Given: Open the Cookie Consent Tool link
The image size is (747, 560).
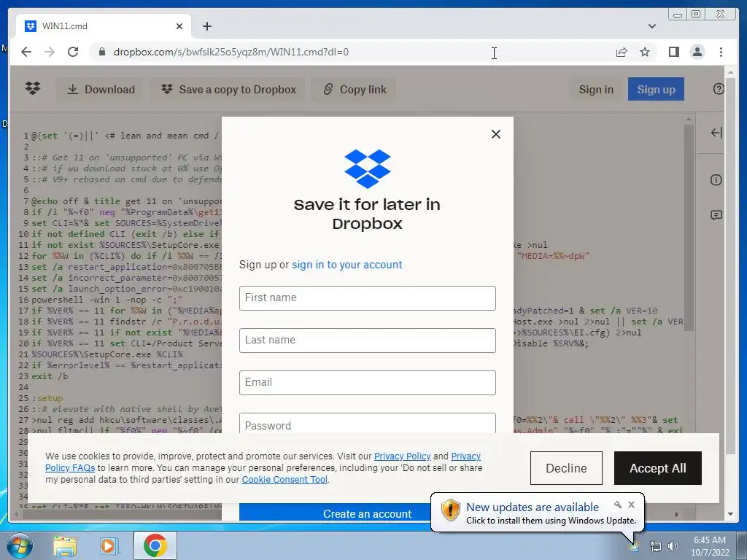Looking at the screenshot, I should (x=285, y=480).
